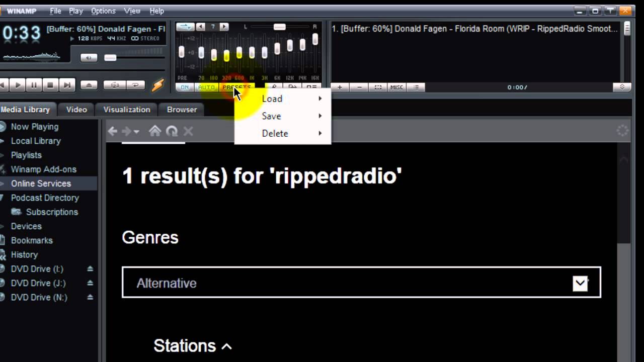
Task: Open Podcast Directory in the sidebar
Action: tap(45, 198)
